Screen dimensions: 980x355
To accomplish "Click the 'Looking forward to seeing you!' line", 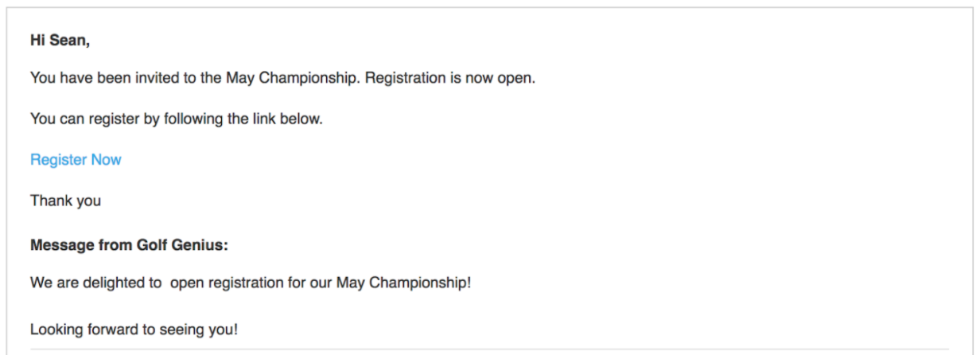I will [134, 329].
